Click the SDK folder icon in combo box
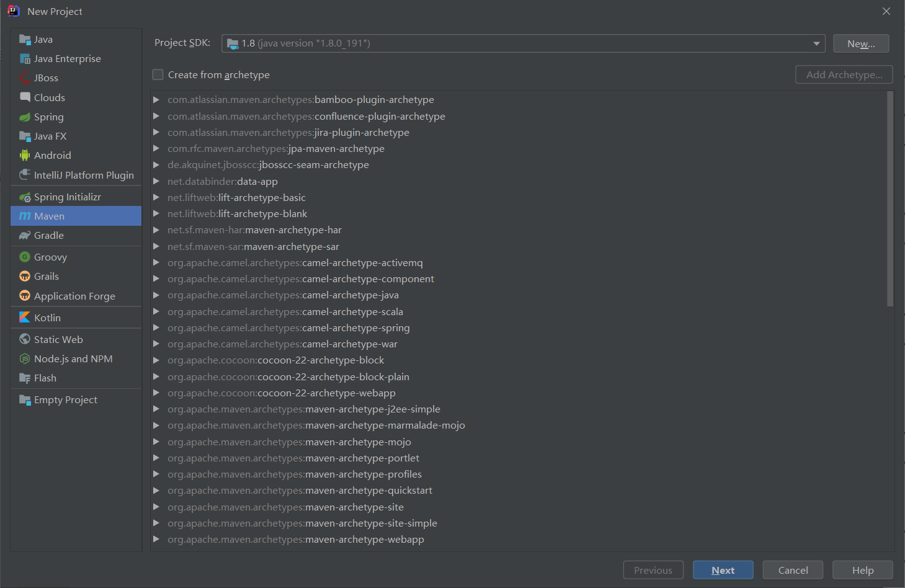This screenshot has width=905, height=588. (233, 43)
